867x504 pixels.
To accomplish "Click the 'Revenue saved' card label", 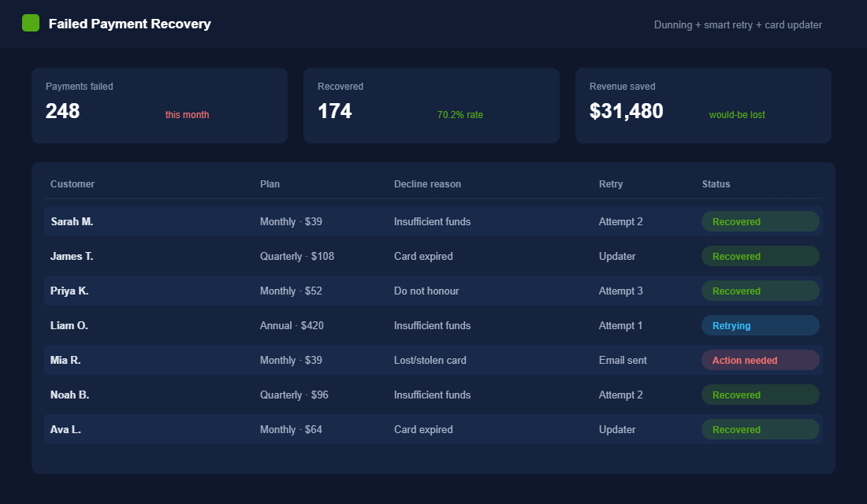I will [x=622, y=87].
